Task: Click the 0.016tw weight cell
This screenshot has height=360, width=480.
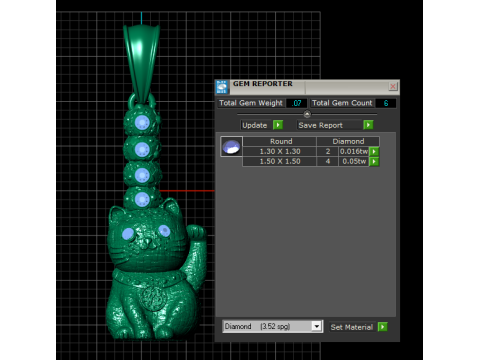Action: (354, 151)
